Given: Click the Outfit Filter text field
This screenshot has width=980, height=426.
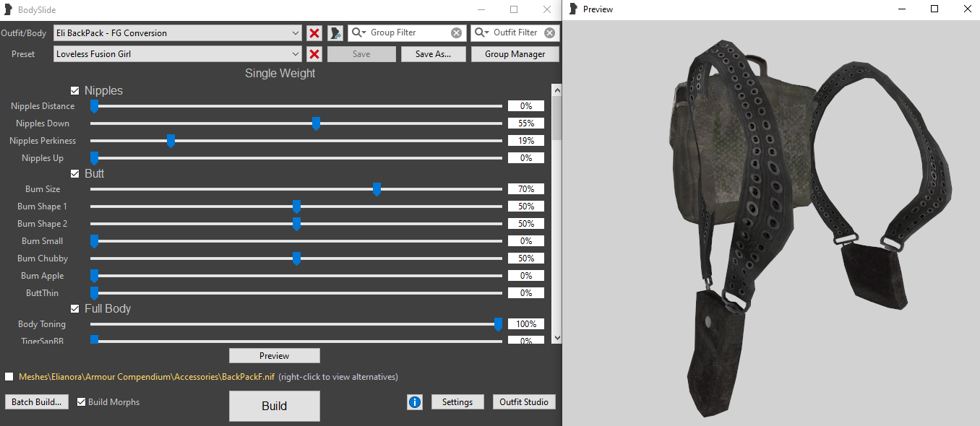Looking at the screenshot, I should (516, 32).
